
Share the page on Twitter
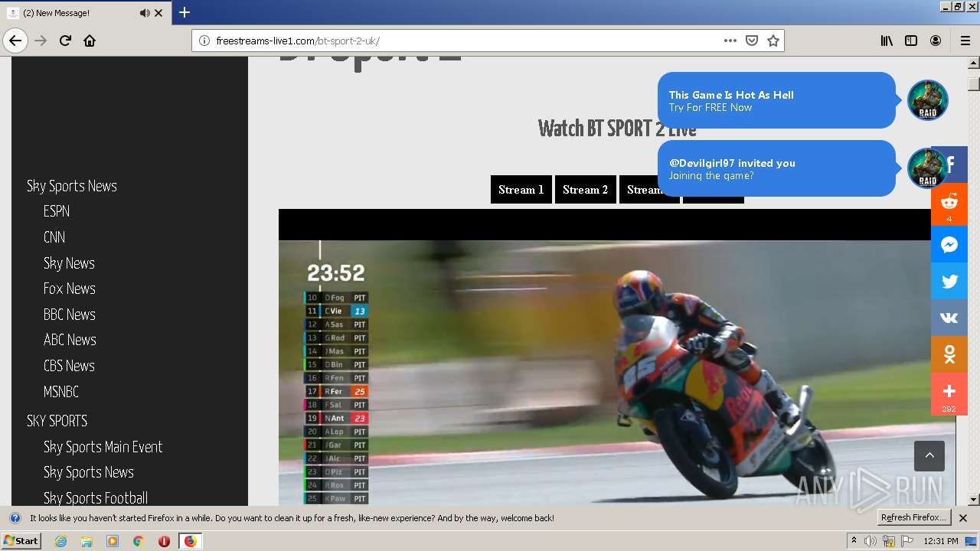pos(949,281)
